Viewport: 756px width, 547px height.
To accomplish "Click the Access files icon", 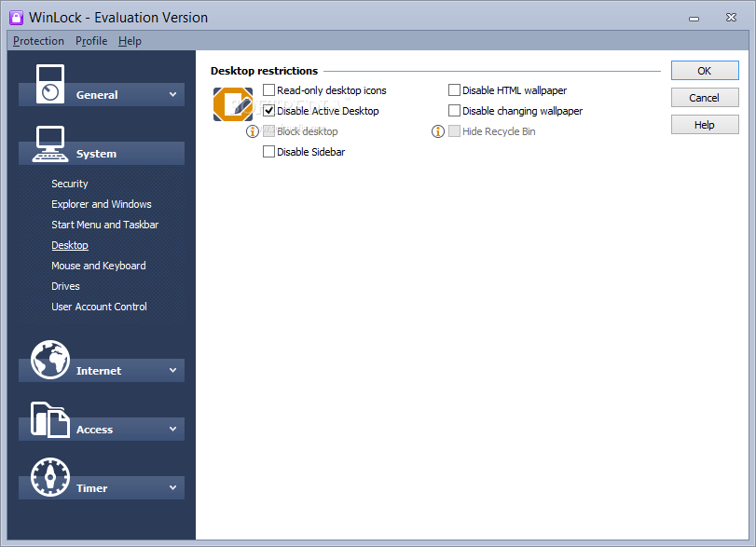I will click(50, 419).
